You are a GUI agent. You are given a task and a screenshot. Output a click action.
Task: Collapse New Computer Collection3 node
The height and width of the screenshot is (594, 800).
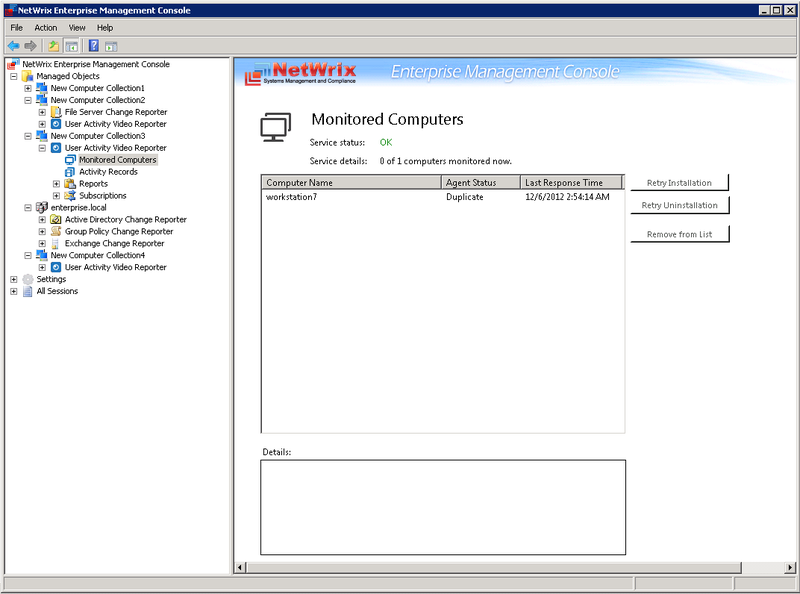28,136
